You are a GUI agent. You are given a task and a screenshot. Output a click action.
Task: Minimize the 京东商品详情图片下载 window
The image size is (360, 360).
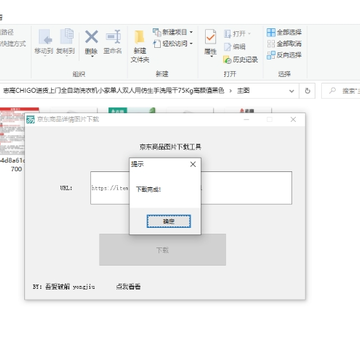point(246,119)
